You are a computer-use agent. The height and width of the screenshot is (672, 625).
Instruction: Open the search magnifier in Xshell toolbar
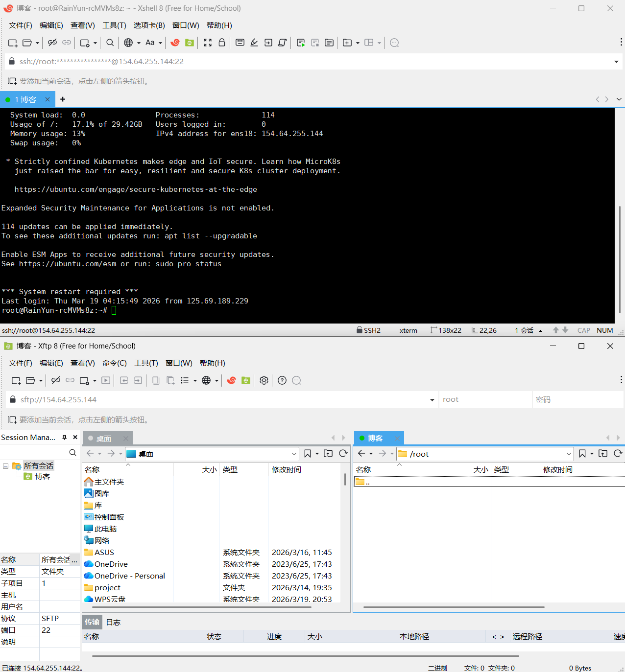click(110, 43)
